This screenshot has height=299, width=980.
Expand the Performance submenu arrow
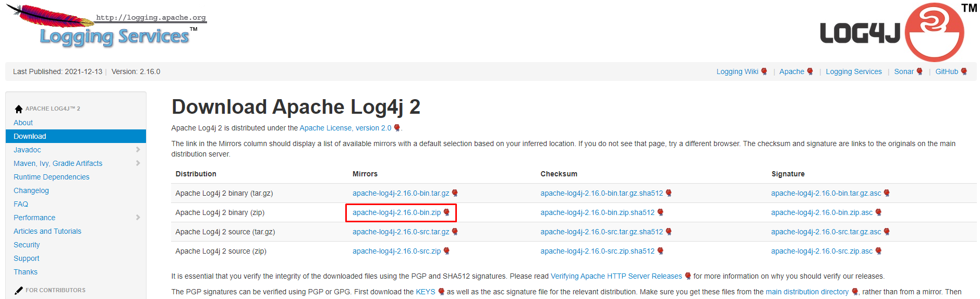click(x=138, y=218)
